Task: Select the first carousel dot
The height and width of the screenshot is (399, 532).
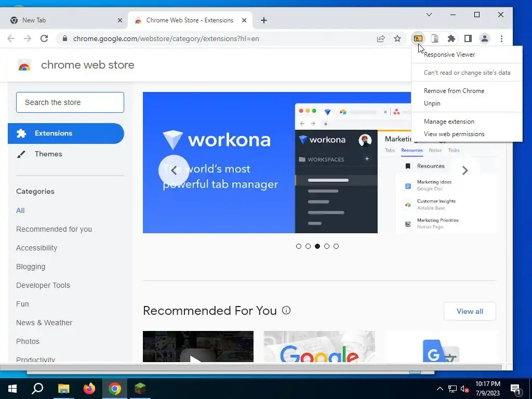Action: tap(299, 246)
